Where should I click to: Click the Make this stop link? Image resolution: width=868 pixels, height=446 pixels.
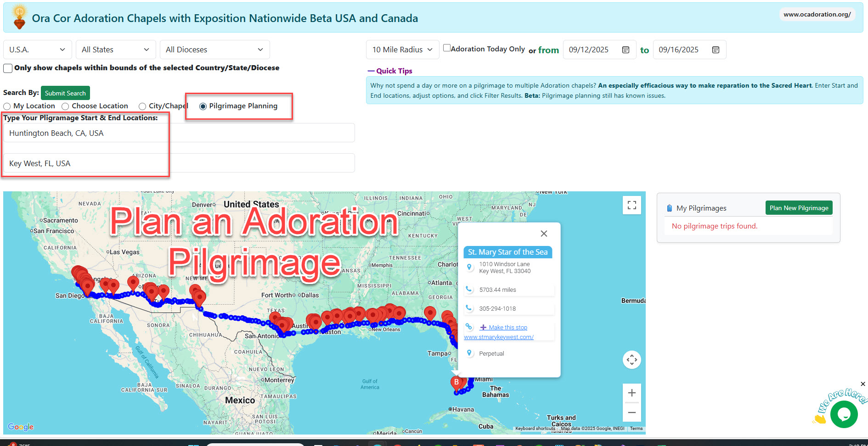tap(504, 327)
